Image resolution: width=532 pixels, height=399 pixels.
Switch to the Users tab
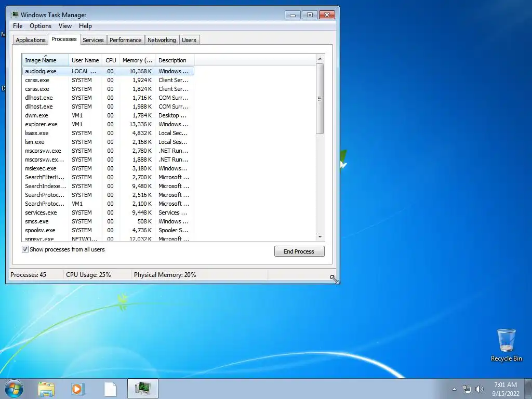tap(189, 40)
